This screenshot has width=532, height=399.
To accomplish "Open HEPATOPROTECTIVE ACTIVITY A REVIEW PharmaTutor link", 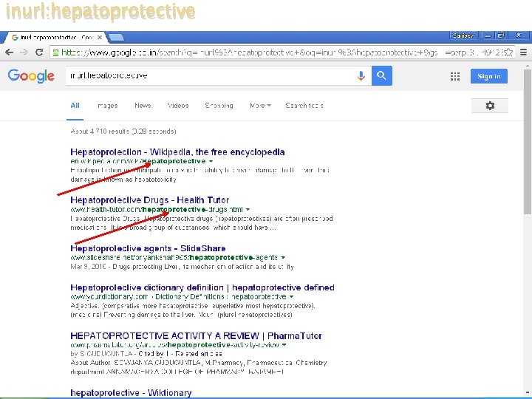I will click(196, 336).
